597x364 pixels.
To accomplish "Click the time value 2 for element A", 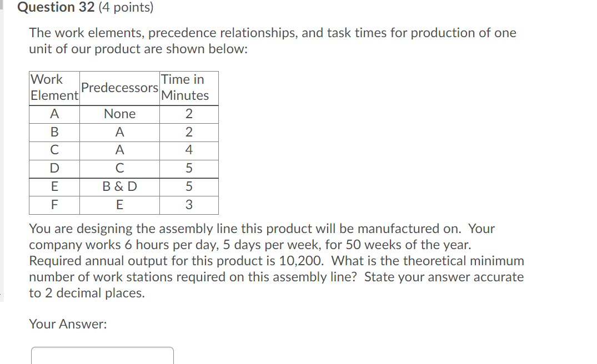I will (189, 114).
